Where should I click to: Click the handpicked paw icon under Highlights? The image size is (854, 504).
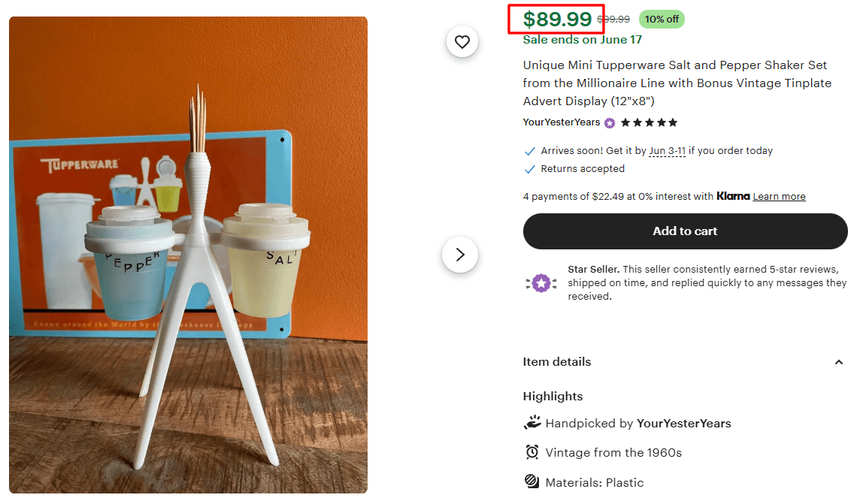[532, 423]
